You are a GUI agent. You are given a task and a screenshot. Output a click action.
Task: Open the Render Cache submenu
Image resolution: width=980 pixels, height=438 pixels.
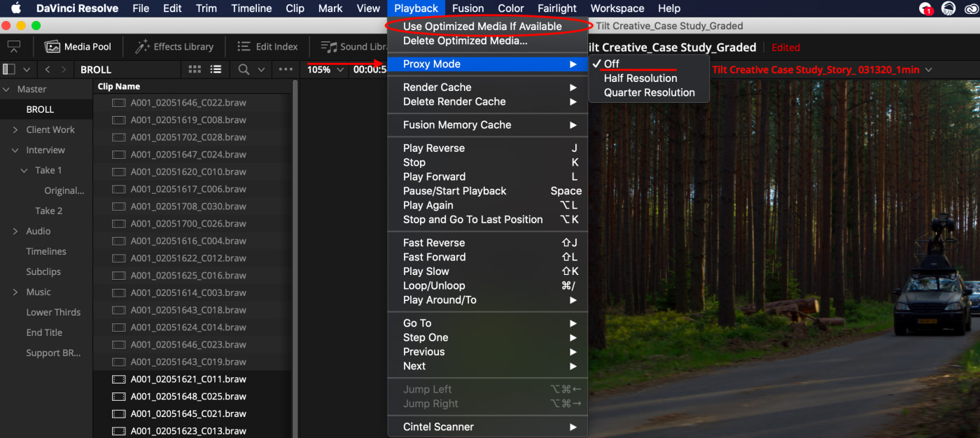click(488, 87)
